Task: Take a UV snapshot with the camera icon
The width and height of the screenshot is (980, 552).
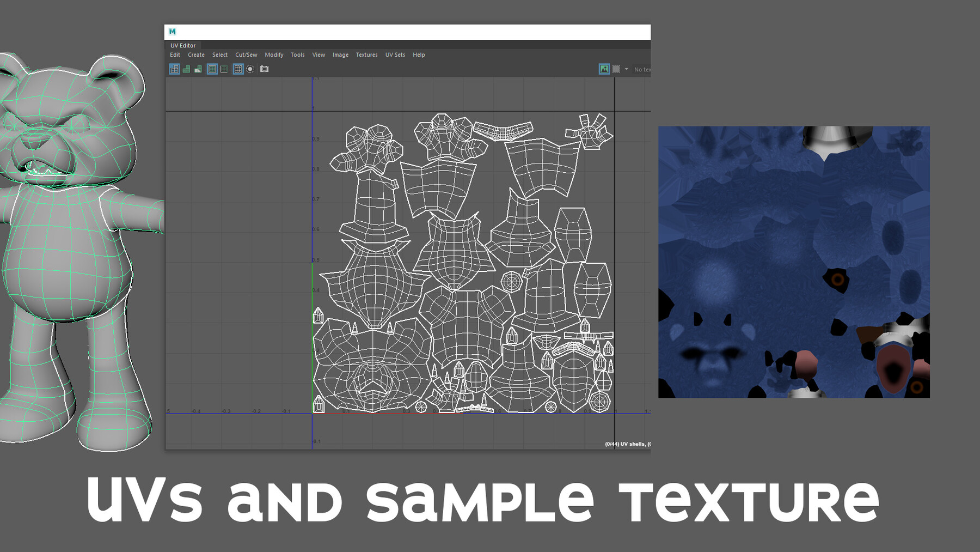Action: [x=265, y=69]
